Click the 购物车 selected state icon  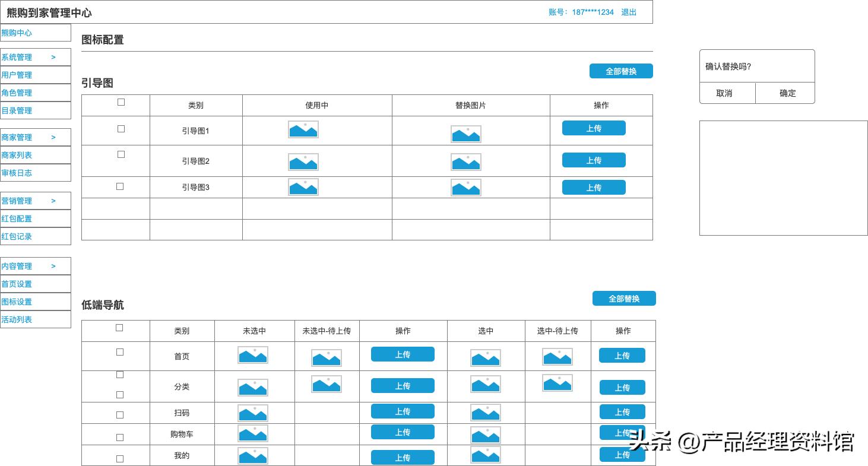point(486,434)
